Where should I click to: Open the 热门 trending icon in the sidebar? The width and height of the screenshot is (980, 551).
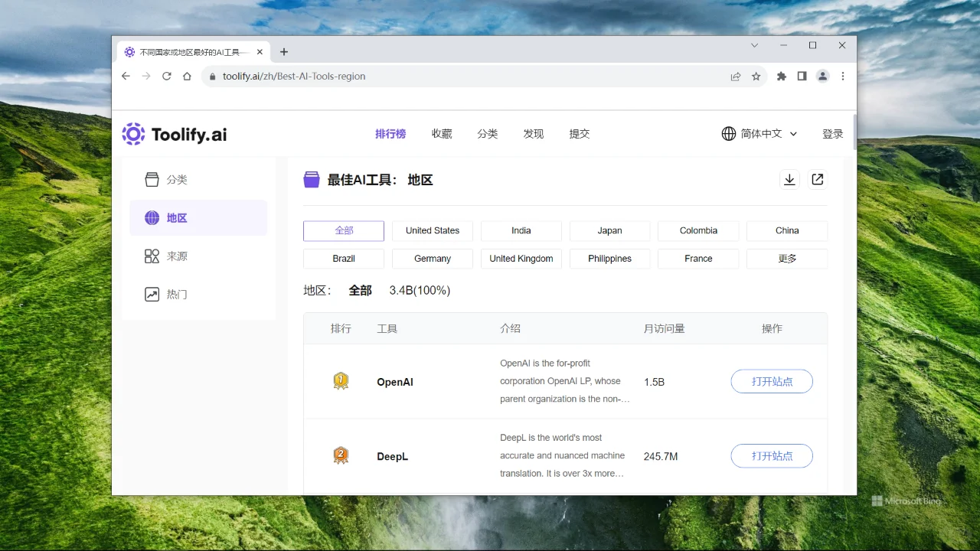click(152, 294)
